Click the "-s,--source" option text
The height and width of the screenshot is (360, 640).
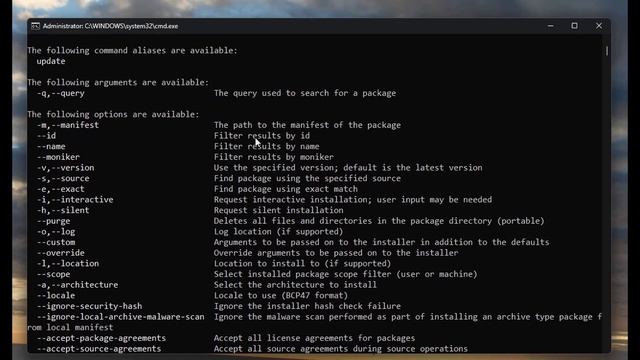[x=63, y=178]
